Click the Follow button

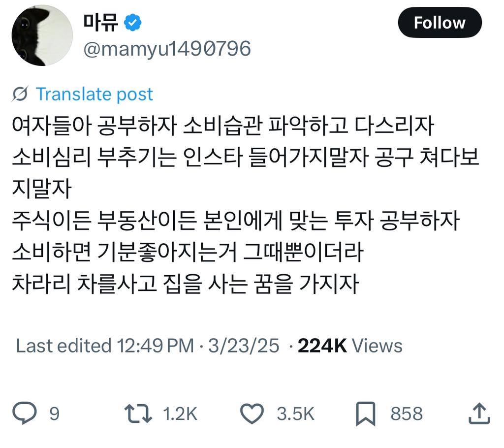coord(440,23)
